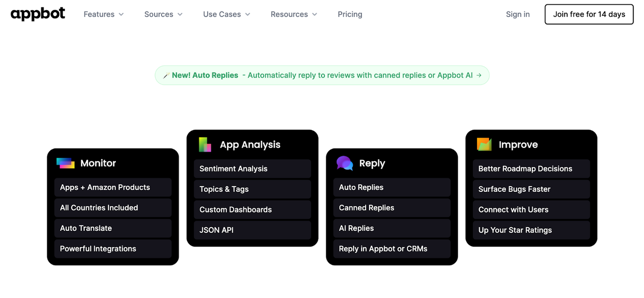Select Canned Replies item
This screenshot has height=298, width=644.
[392, 208]
